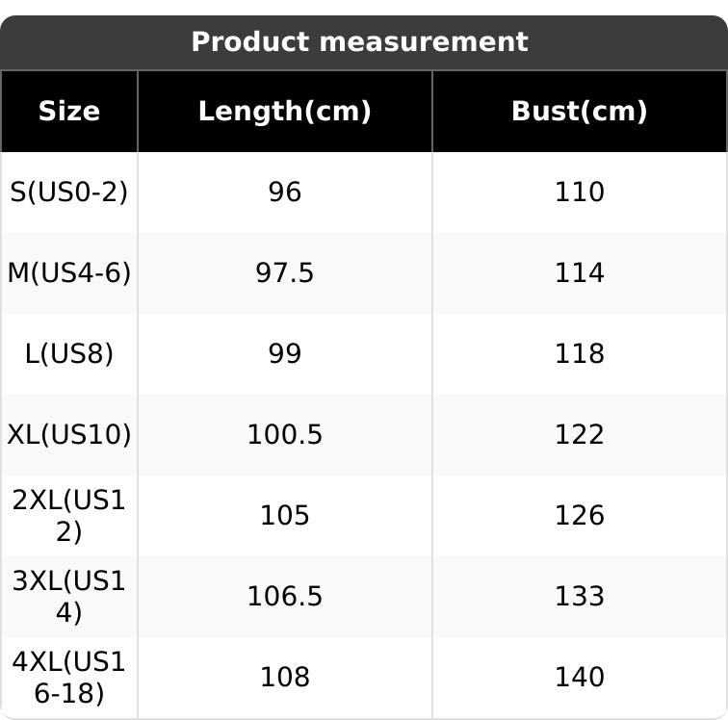Click the Length(cm) column header
728x720 pixels.
click(284, 112)
